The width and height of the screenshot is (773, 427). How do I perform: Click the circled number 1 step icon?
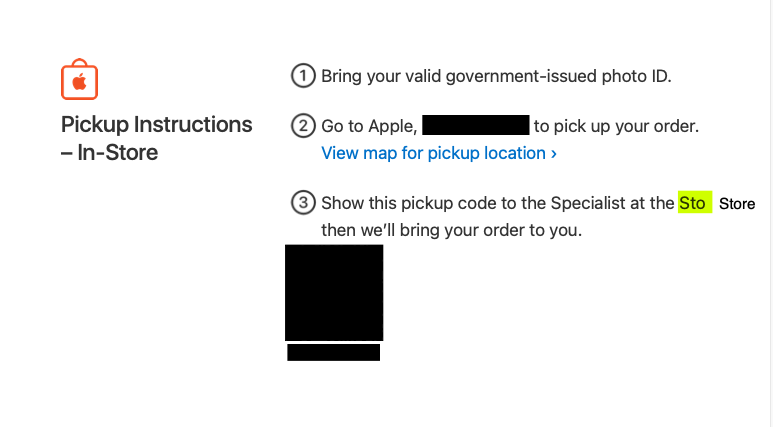click(x=303, y=76)
